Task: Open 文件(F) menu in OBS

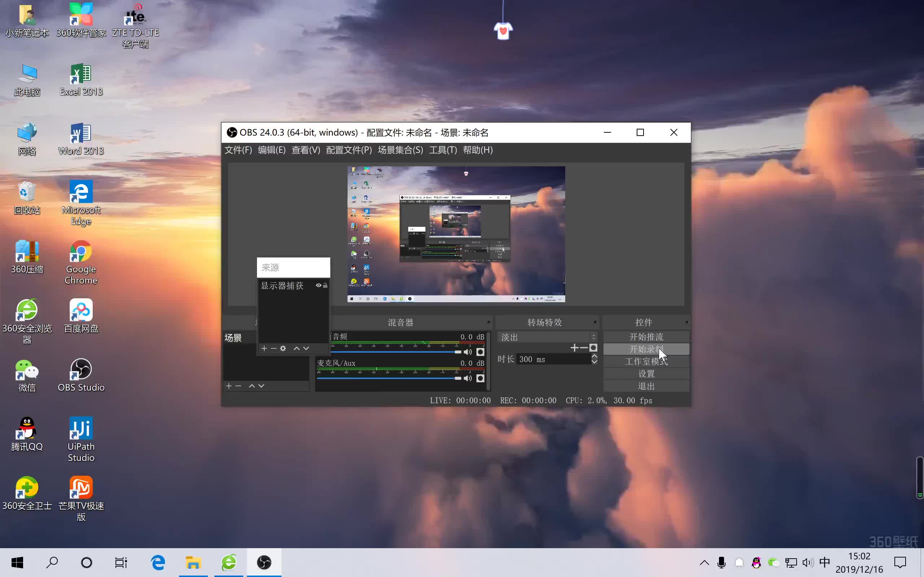Action: click(x=237, y=150)
